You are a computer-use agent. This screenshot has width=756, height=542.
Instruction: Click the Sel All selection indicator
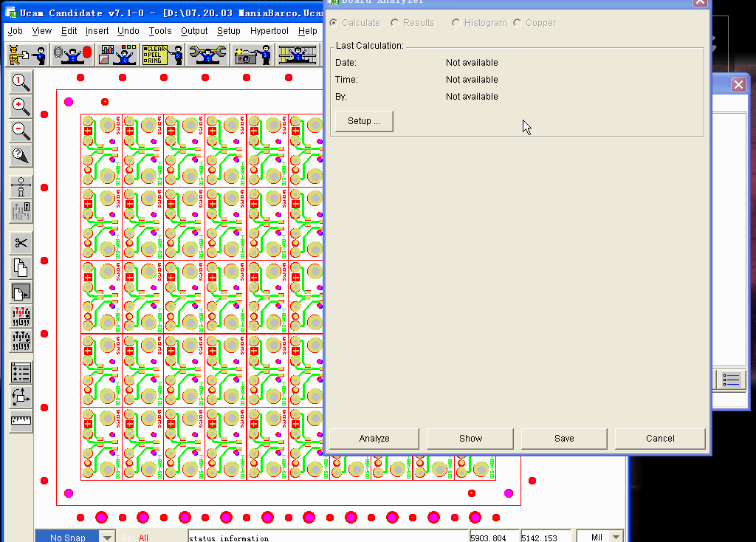tap(135, 538)
